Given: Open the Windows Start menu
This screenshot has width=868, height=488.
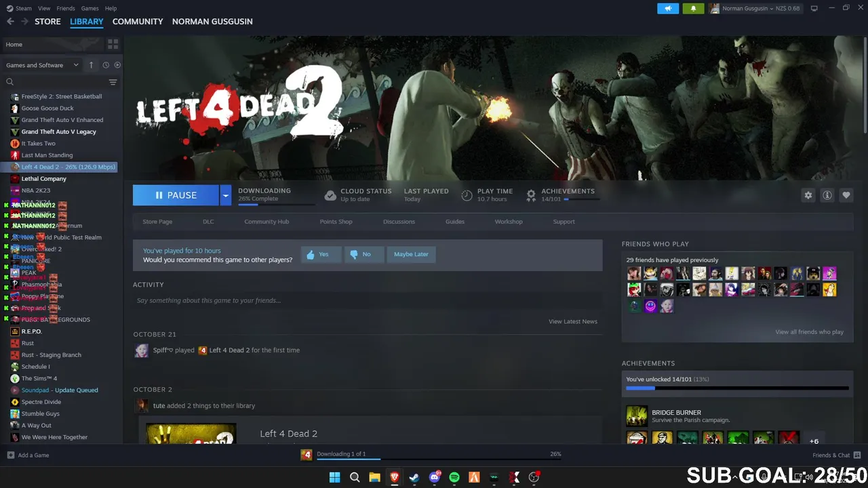Looking at the screenshot, I should coord(334,477).
